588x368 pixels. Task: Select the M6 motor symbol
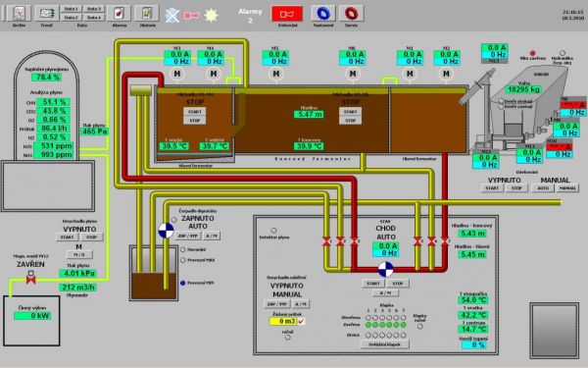pos(353,74)
